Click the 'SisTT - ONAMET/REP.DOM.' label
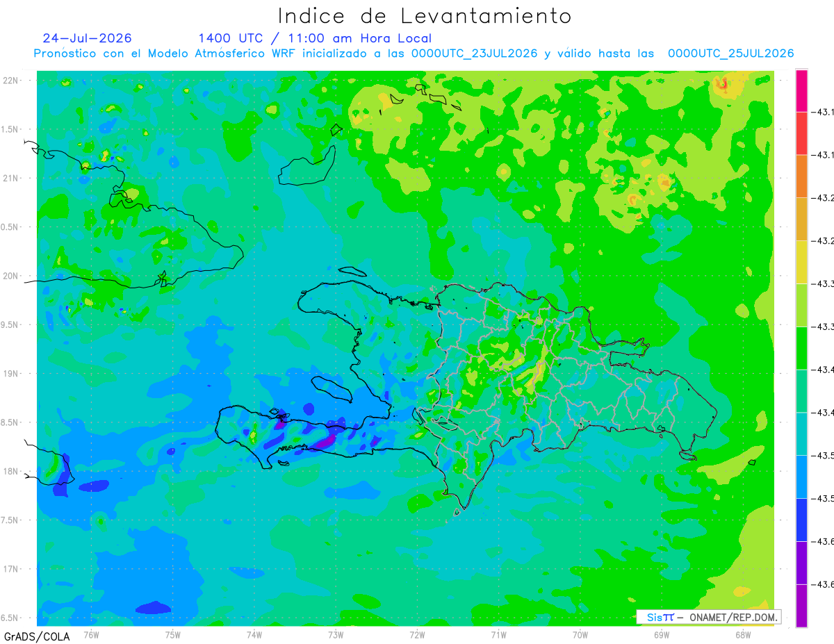 point(708,617)
